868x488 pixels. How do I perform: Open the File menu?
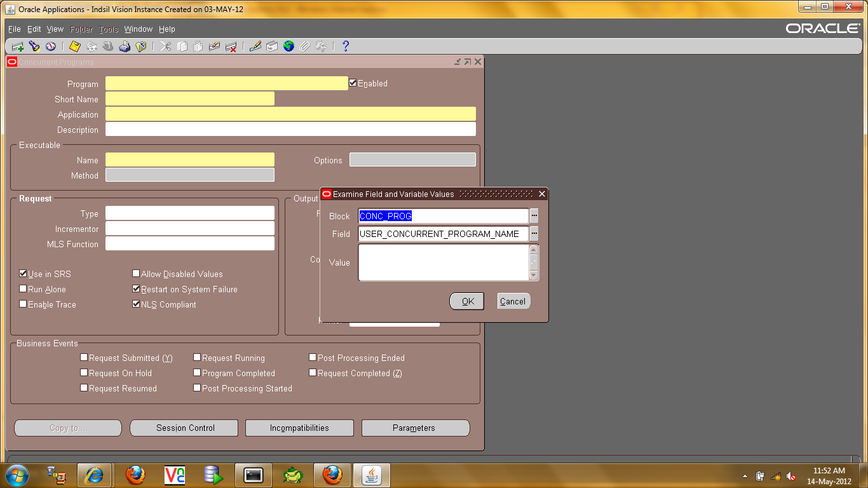tap(14, 29)
